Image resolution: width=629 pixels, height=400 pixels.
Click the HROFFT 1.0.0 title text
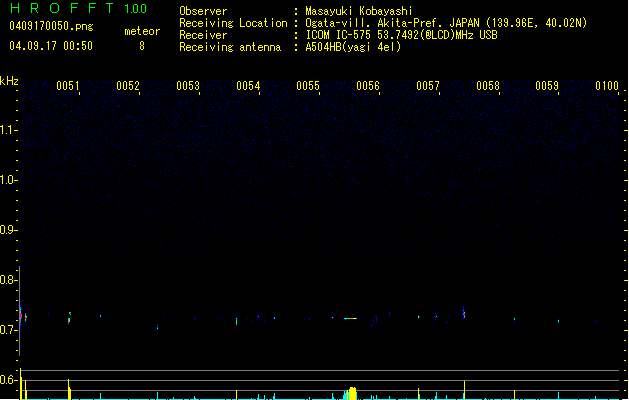coord(78,8)
